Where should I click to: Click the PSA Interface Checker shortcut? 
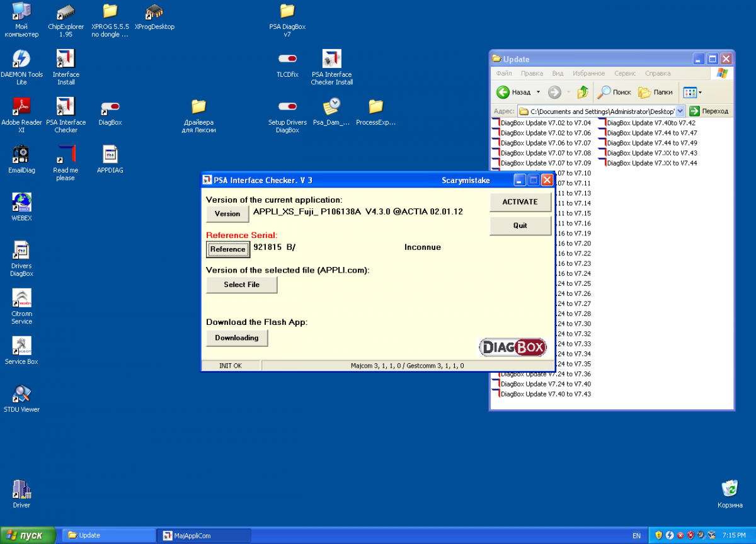[x=66, y=107]
